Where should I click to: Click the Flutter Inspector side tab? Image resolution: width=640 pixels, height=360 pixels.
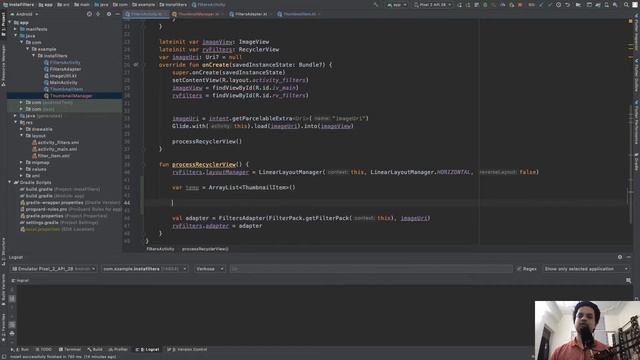[636, 33]
